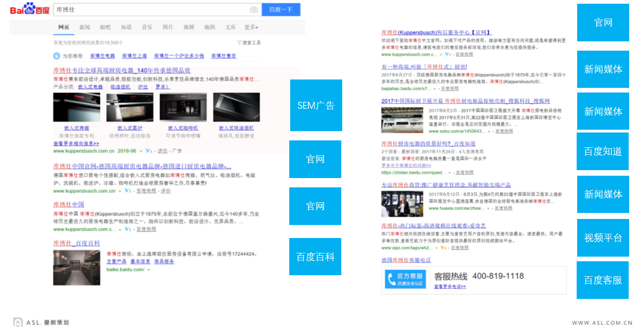The height and width of the screenshot is (331, 644).
Task: Open the 更多» menu in the navigation
Action: 251,27
